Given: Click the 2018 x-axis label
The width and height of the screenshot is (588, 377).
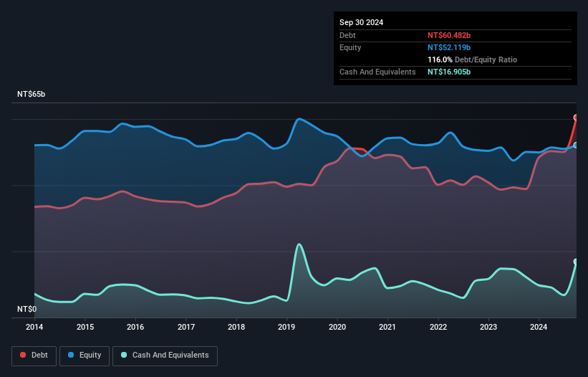Looking at the screenshot, I should tap(236, 327).
